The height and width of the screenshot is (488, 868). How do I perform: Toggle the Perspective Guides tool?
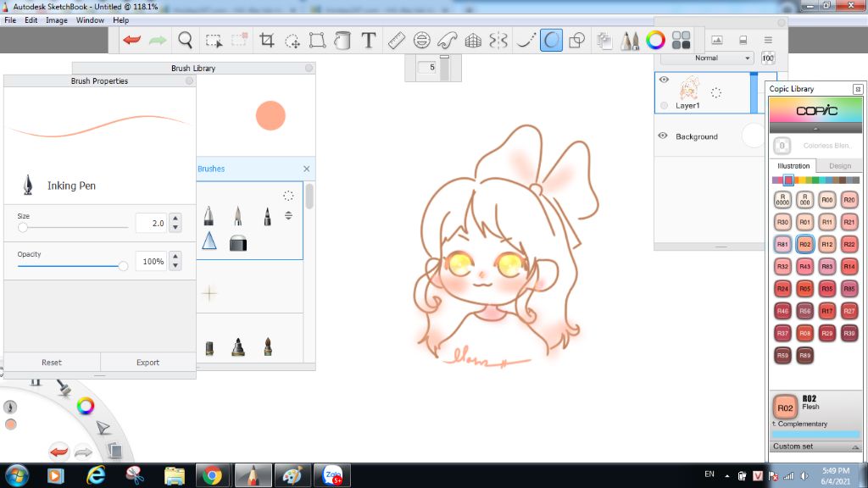pos(473,40)
